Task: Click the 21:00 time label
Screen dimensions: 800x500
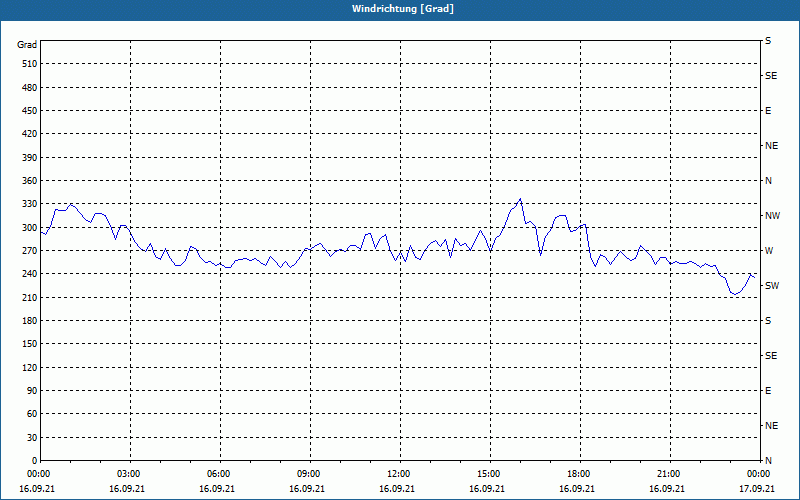Action: (x=669, y=474)
